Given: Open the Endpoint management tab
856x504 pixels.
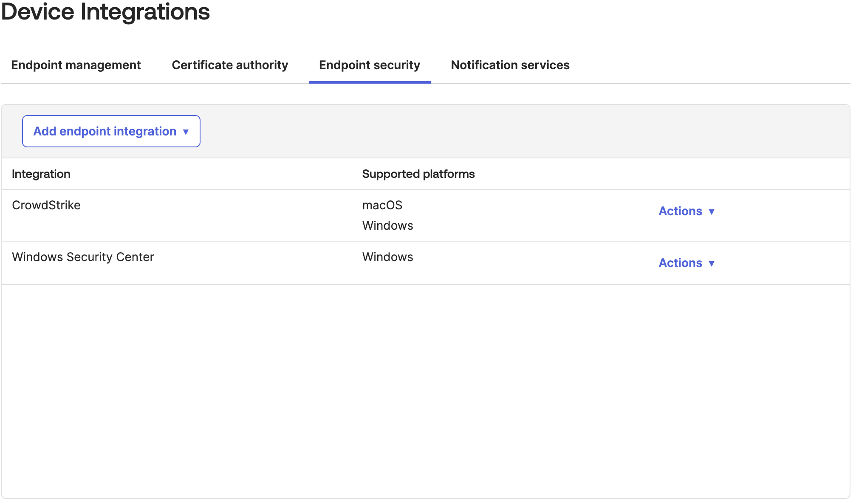Looking at the screenshot, I should 76,65.
